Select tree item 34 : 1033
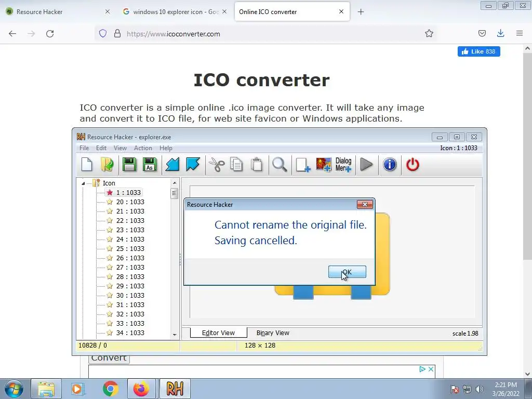This screenshot has height=399, width=532. click(130, 333)
